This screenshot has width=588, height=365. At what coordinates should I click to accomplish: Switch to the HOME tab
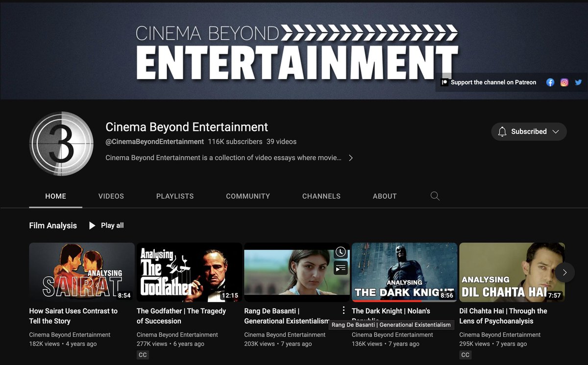tap(56, 196)
